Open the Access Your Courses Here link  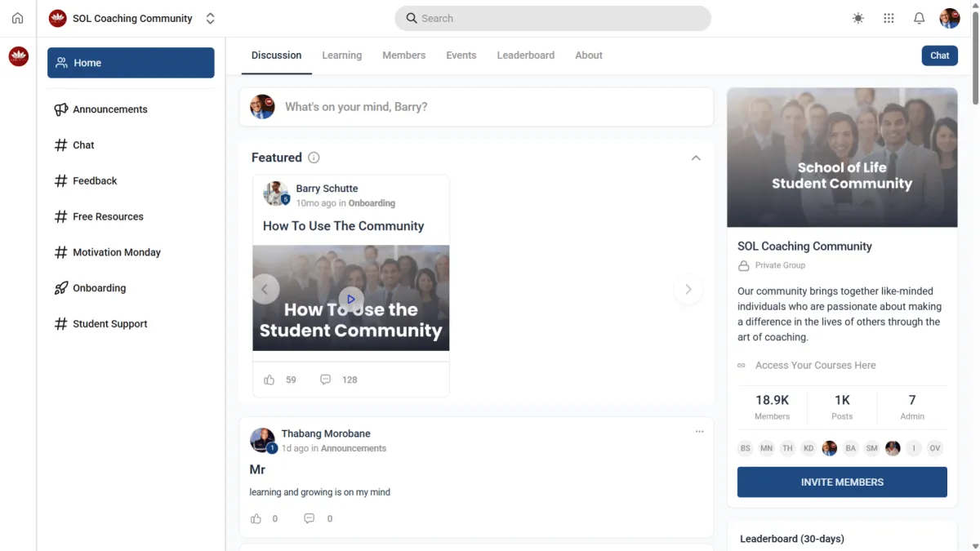[x=815, y=366]
